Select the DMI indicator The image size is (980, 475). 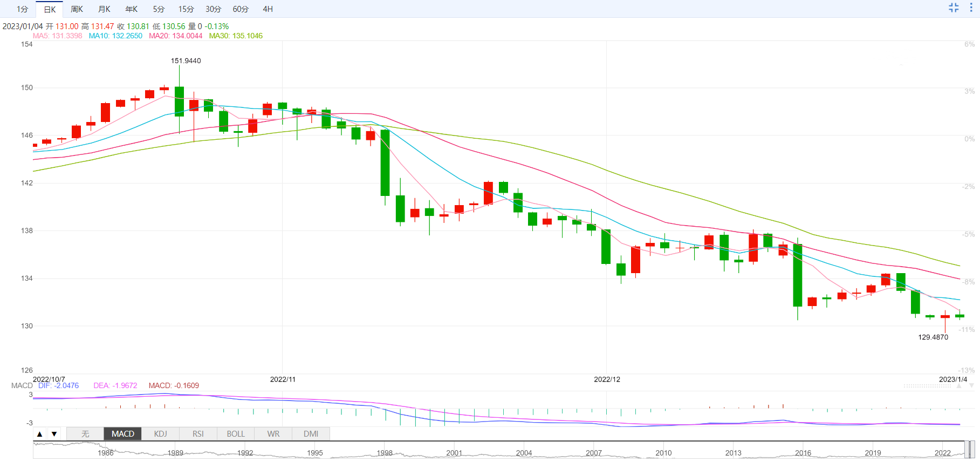[x=311, y=434]
